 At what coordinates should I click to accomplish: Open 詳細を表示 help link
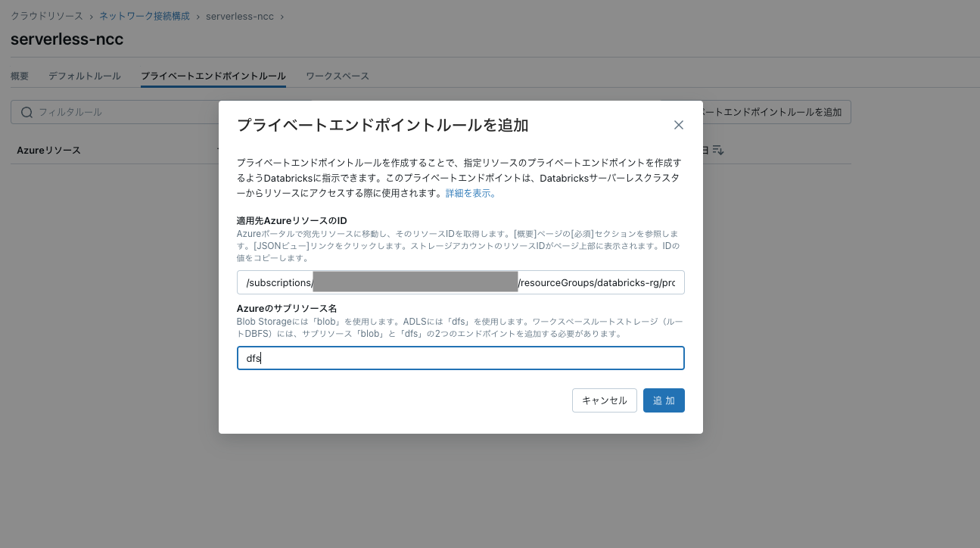point(470,193)
